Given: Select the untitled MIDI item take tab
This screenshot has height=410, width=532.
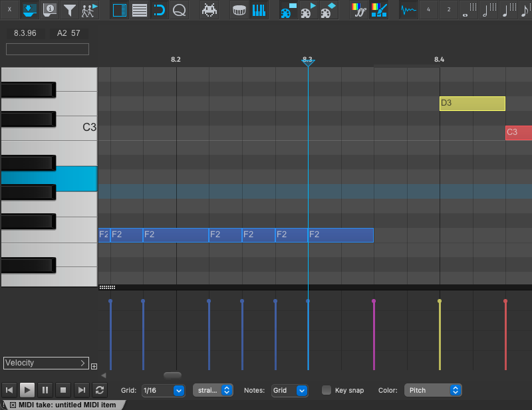Looking at the screenshot, I should [63, 405].
